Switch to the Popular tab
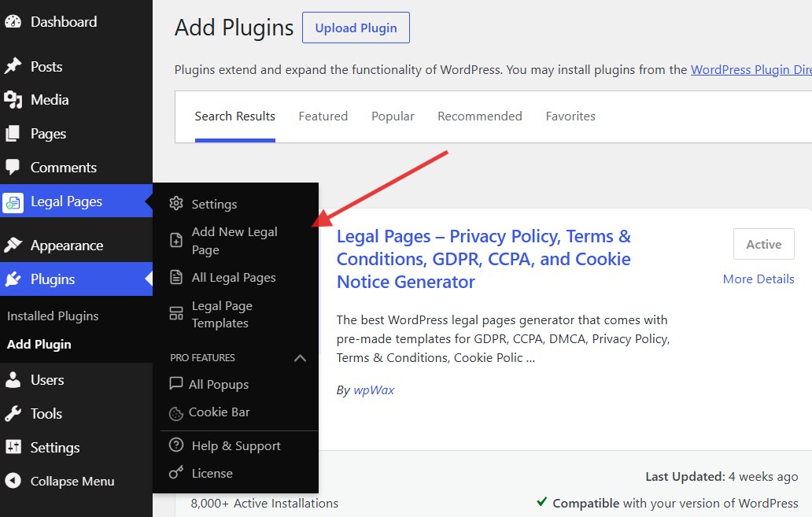The width and height of the screenshot is (812, 517). [393, 116]
